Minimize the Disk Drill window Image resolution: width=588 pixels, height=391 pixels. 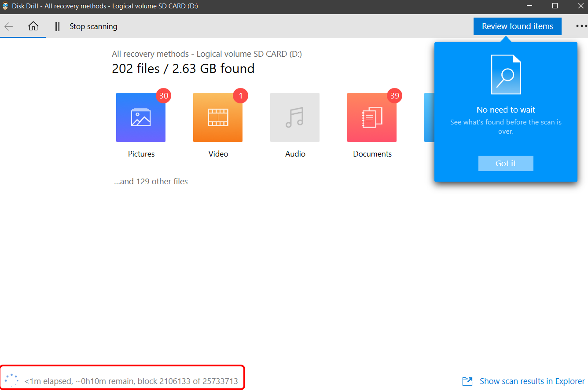530,6
